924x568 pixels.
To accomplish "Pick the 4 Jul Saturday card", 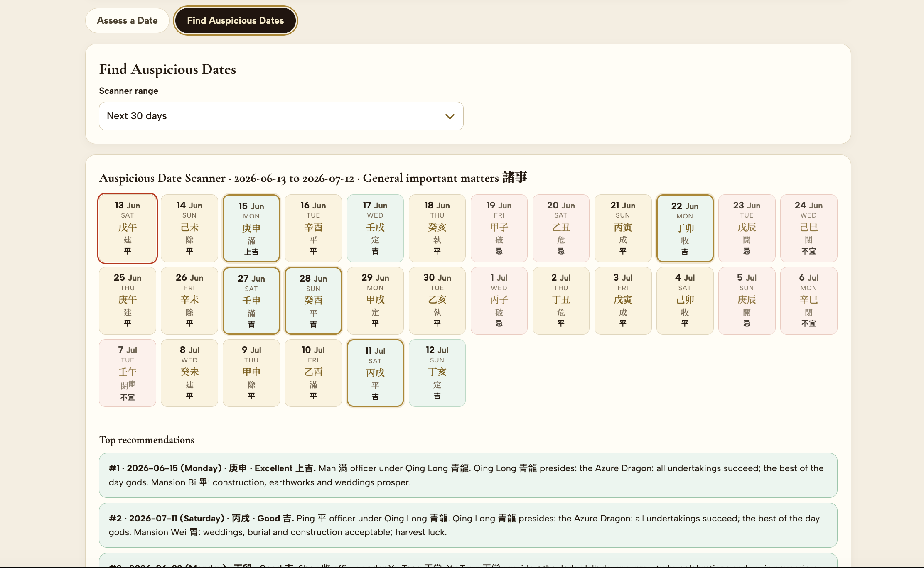I will (x=685, y=301).
